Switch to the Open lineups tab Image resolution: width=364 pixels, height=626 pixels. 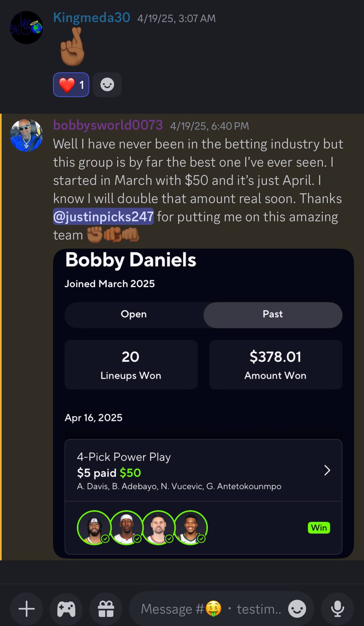[134, 315]
